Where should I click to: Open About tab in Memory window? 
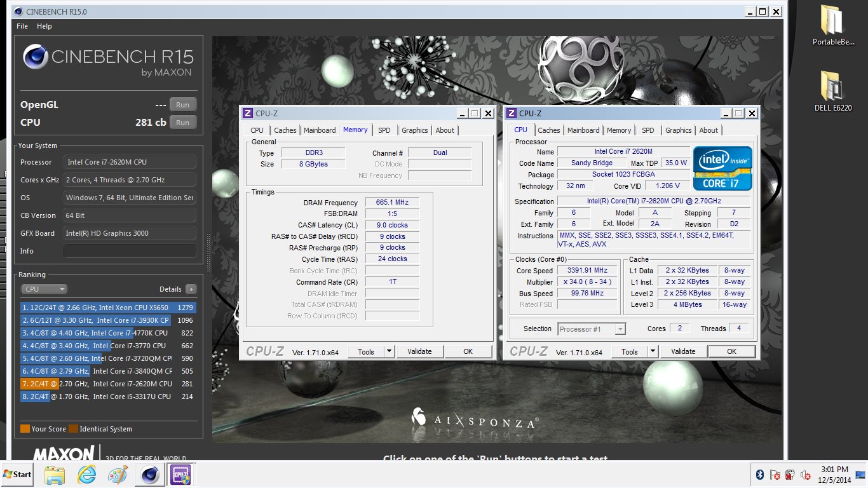point(445,130)
